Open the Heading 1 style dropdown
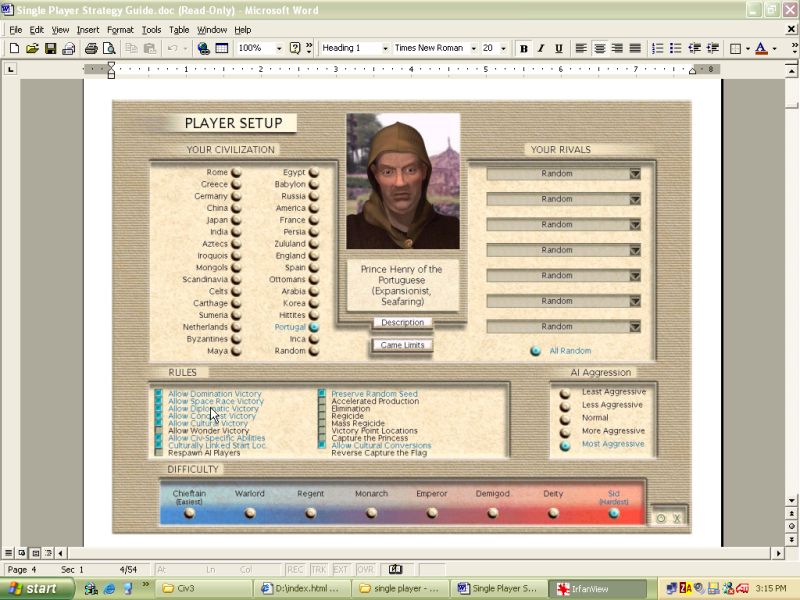Image resolution: width=800 pixels, height=600 pixels. pos(384,48)
